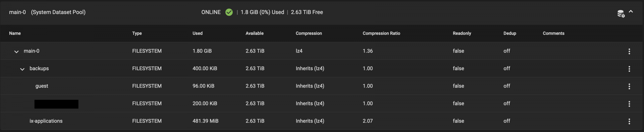644x132 pixels.
Task: Select the guest dataset row
Action: click(322, 86)
